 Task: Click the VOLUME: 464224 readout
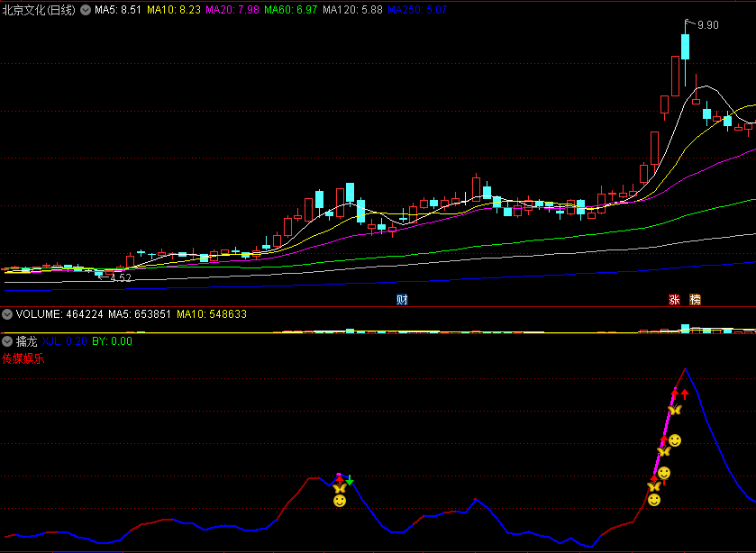tap(59, 314)
